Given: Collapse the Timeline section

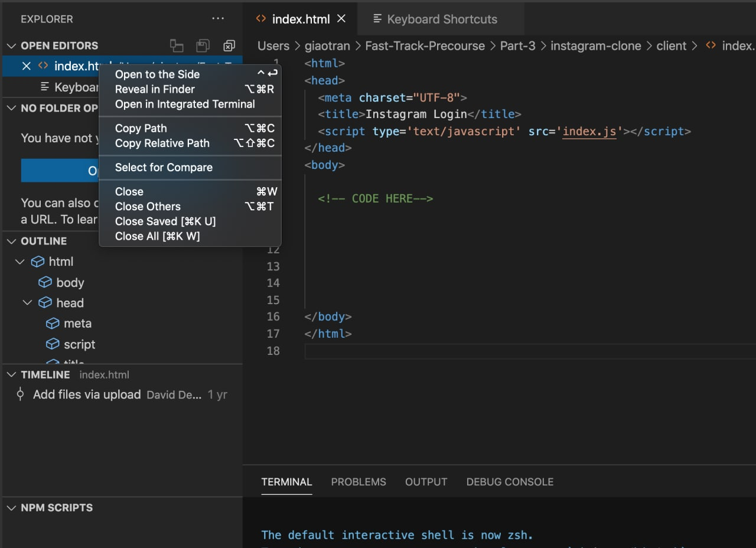Looking at the screenshot, I should [x=11, y=375].
